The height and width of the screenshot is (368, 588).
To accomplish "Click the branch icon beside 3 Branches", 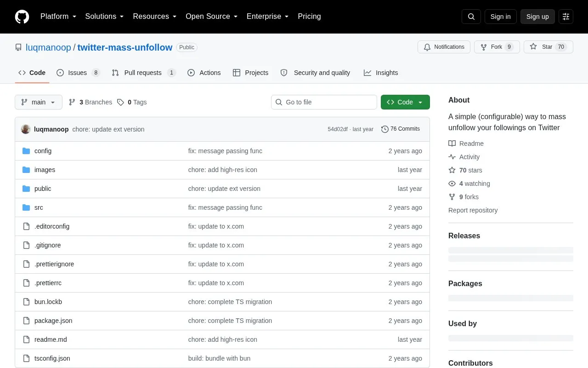I will pyautogui.click(x=72, y=102).
